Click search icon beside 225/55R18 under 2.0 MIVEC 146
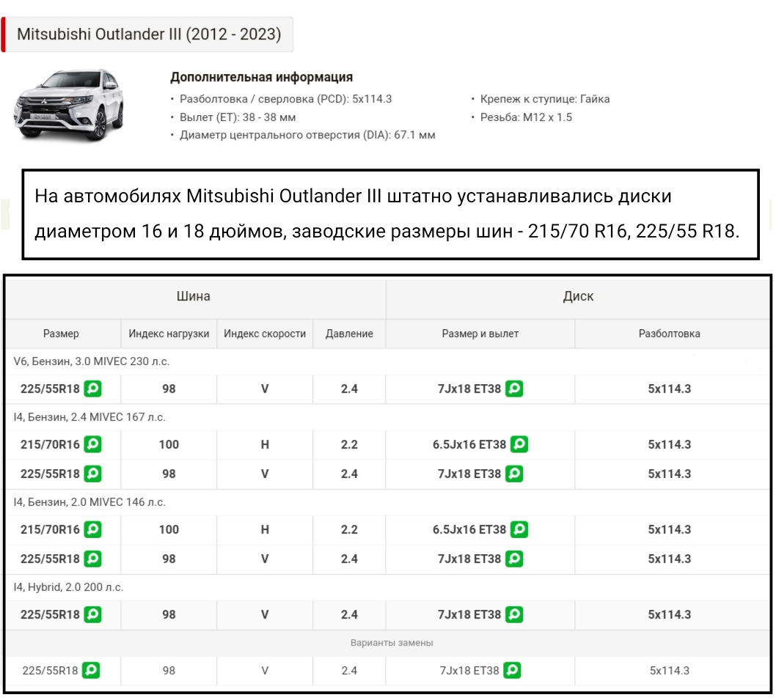 pos(92,559)
